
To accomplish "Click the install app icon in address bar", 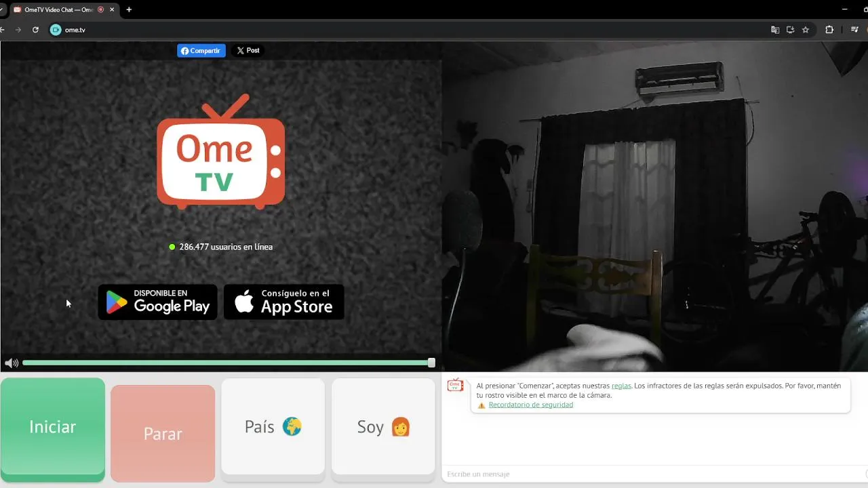I will coord(790,30).
